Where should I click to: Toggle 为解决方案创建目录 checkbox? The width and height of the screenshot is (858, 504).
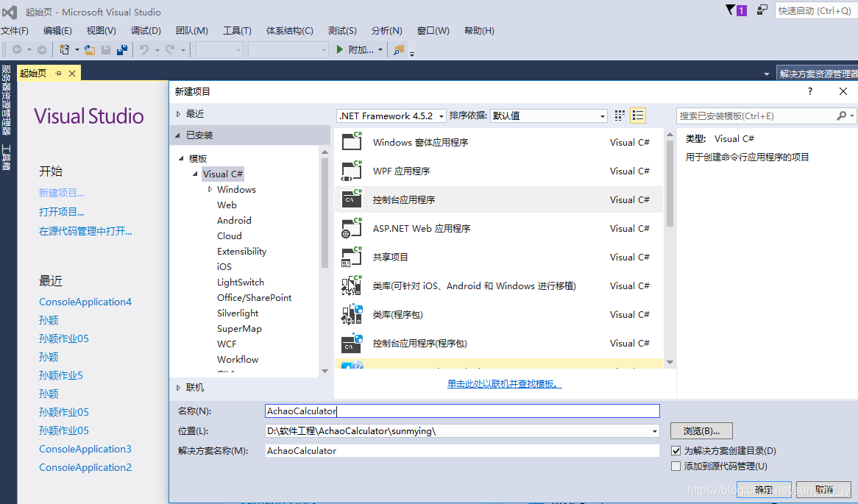click(676, 451)
